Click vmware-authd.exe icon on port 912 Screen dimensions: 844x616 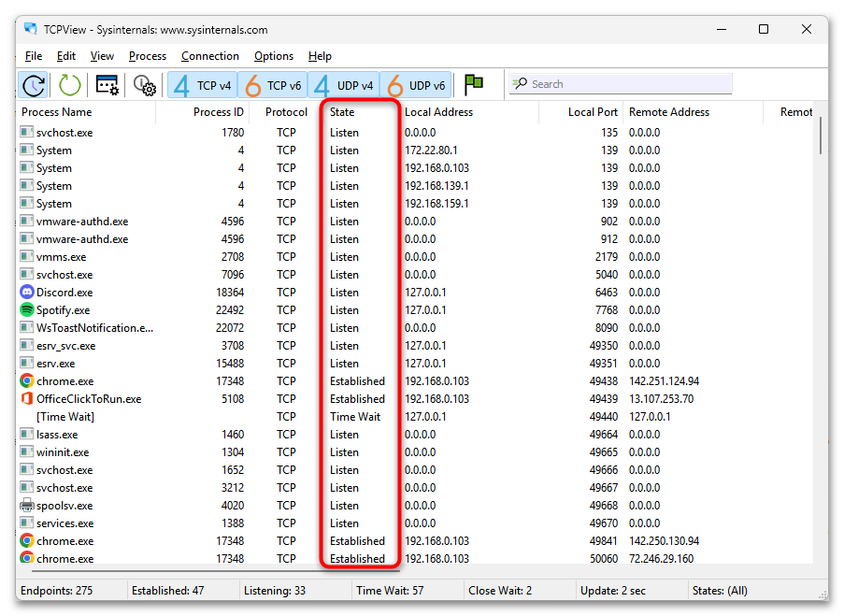coord(26,238)
